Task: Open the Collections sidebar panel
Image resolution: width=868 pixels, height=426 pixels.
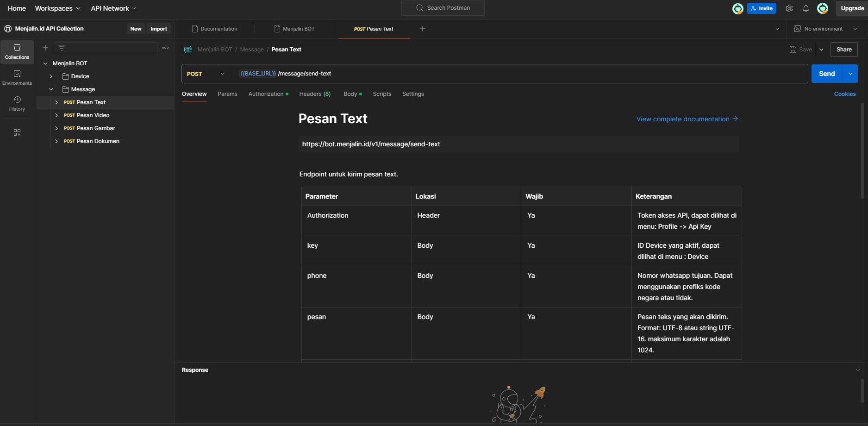Action: [17, 52]
